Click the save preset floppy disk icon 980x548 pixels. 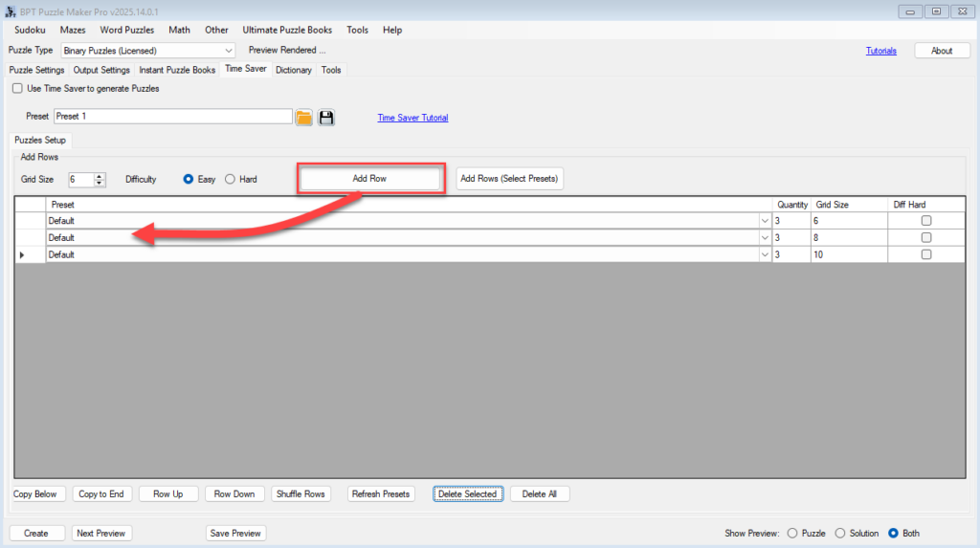click(x=326, y=118)
